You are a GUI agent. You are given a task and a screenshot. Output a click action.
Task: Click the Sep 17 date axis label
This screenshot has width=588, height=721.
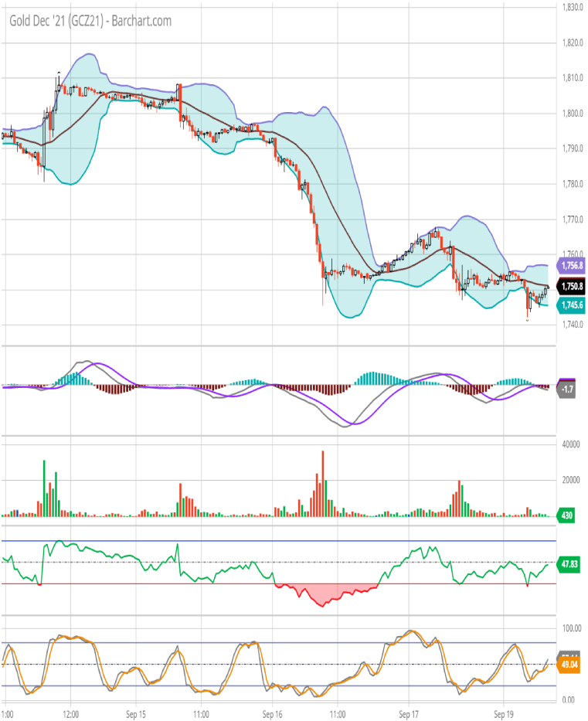click(x=409, y=715)
